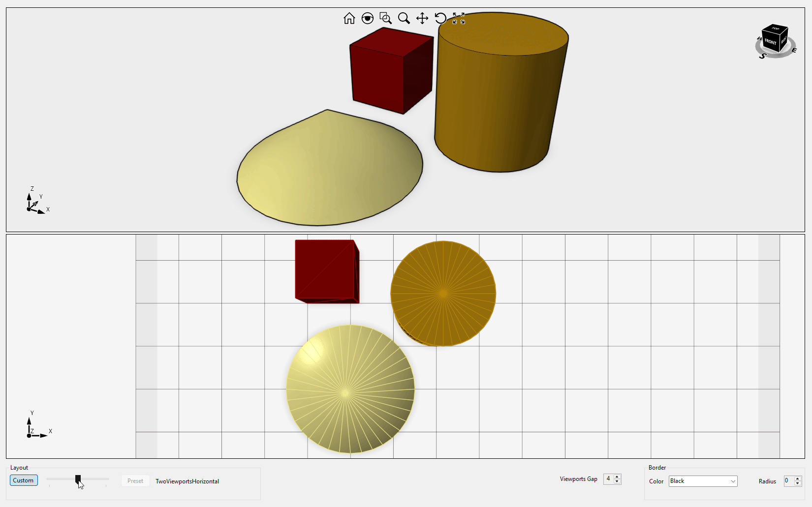Click the Preset layout button
The image size is (812, 507).
pos(135,481)
